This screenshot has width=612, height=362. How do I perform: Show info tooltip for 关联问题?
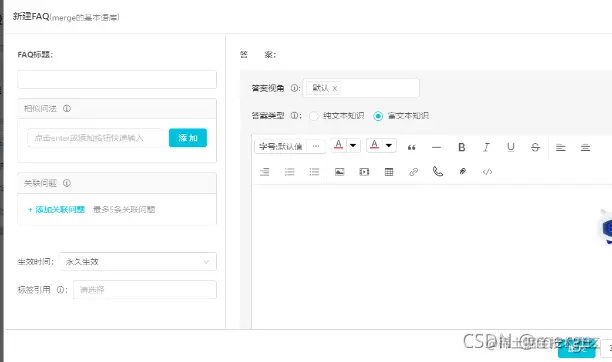coord(67,183)
